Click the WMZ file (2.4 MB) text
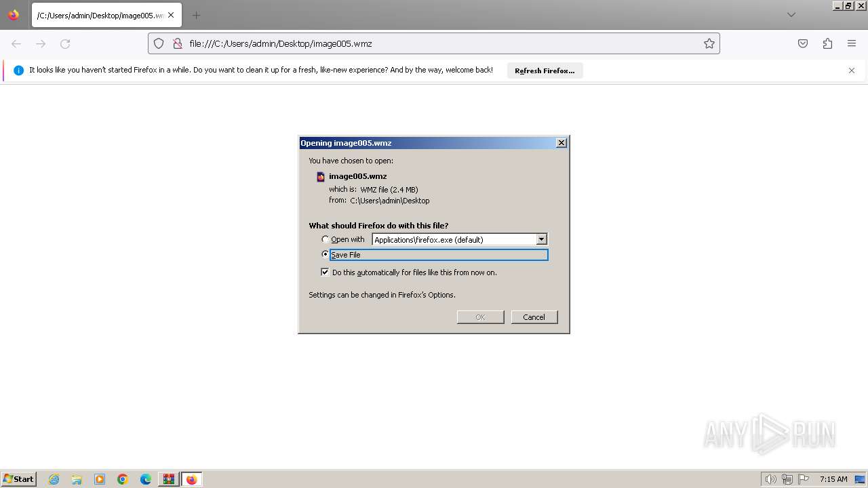 [x=389, y=190]
